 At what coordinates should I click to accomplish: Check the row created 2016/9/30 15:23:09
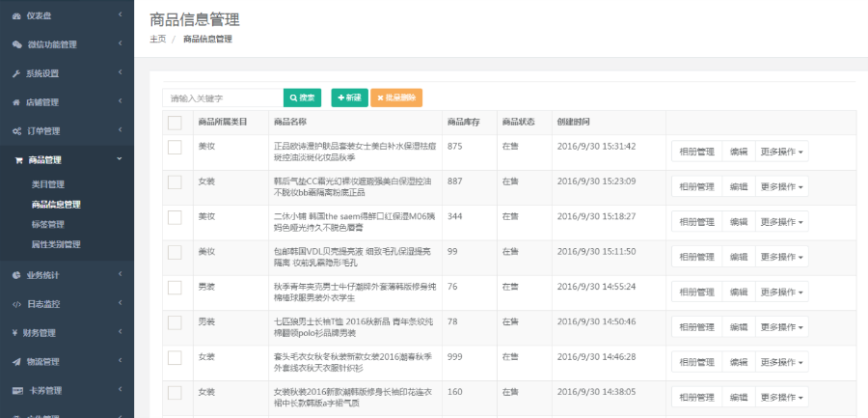[x=175, y=181]
